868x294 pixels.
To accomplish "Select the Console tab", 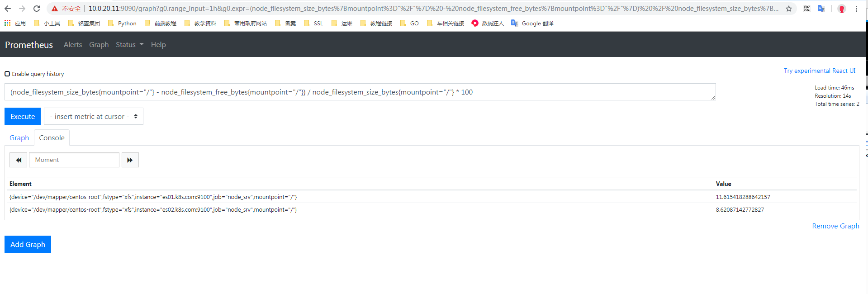I will point(52,138).
